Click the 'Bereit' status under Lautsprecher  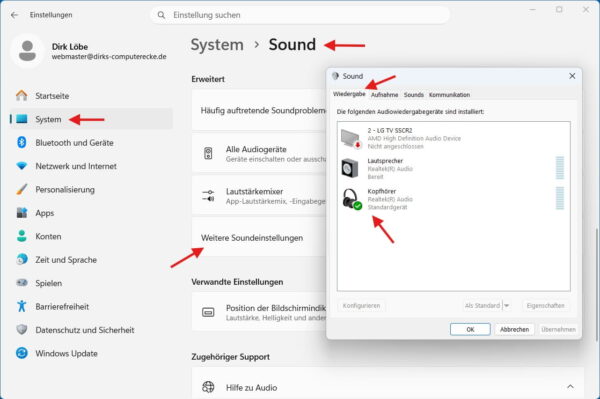(x=375, y=177)
